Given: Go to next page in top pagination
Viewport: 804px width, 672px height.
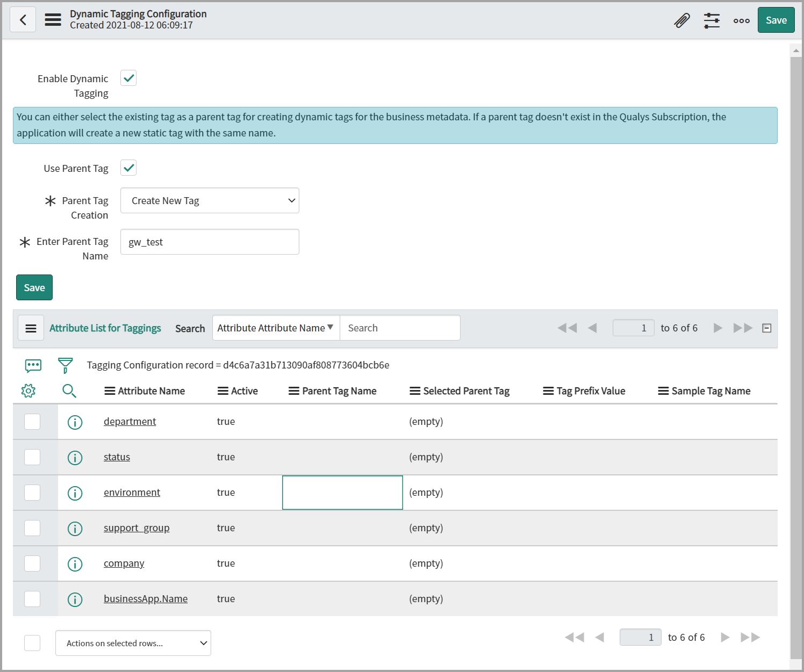Looking at the screenshot, I should click(717, 328).
